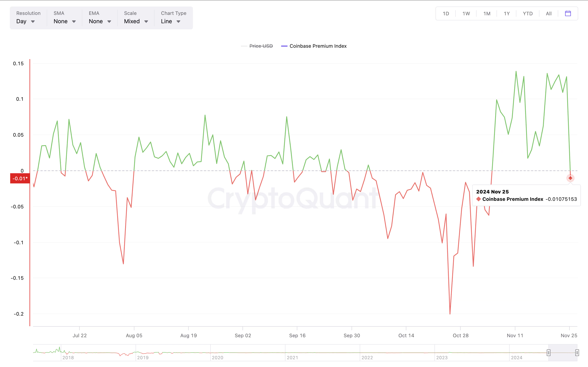Screen dimensions: 588x367
Task: Click 2022 region in overview navigator
Action: pos(367,357)
